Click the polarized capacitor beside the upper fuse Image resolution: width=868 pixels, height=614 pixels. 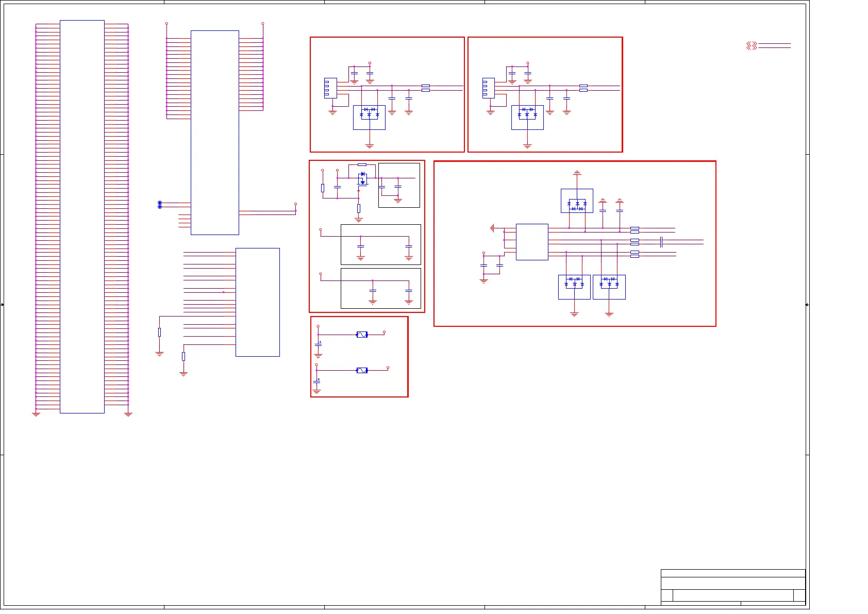pos(318,344)
